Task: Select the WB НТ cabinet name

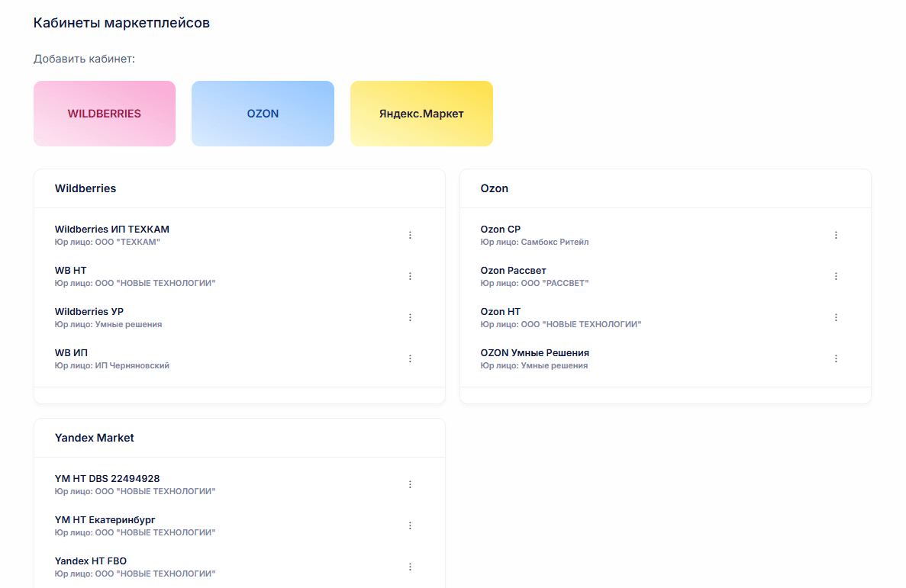Action: 70,270
